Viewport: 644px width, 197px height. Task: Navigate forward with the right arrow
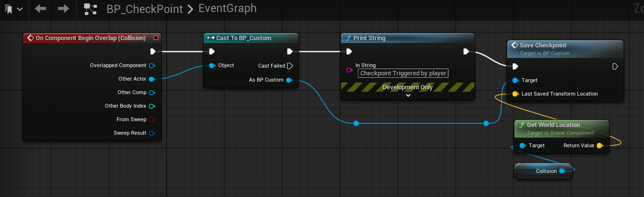coord(63,9)
